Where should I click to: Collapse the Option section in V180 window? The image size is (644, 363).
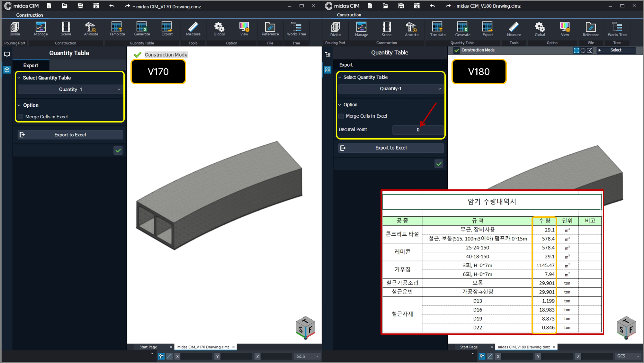[340, 104]
